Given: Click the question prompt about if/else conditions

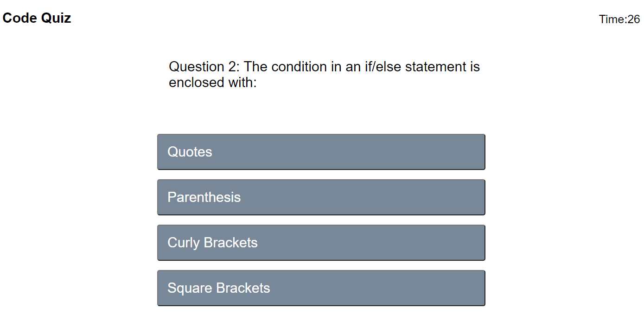Looking at the screenshot, I should (x=325, y=74).
